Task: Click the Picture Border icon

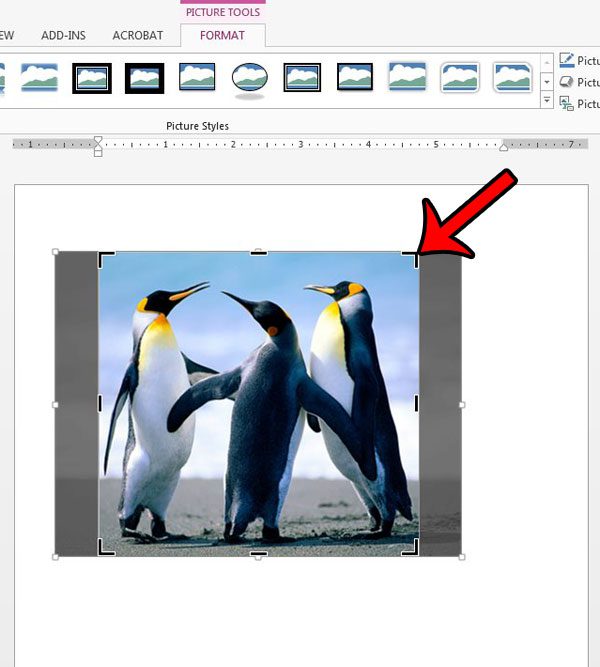Action: pyautogui.click(x=567, y=61)
